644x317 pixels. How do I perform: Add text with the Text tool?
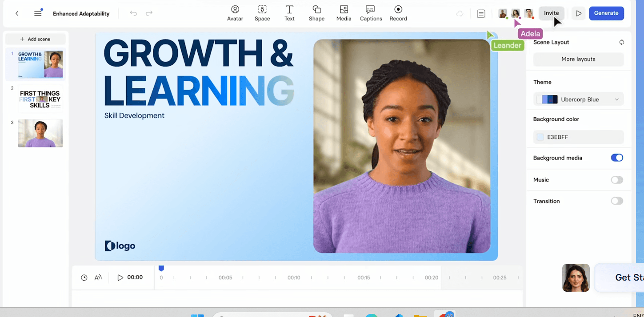pos(289,13)
